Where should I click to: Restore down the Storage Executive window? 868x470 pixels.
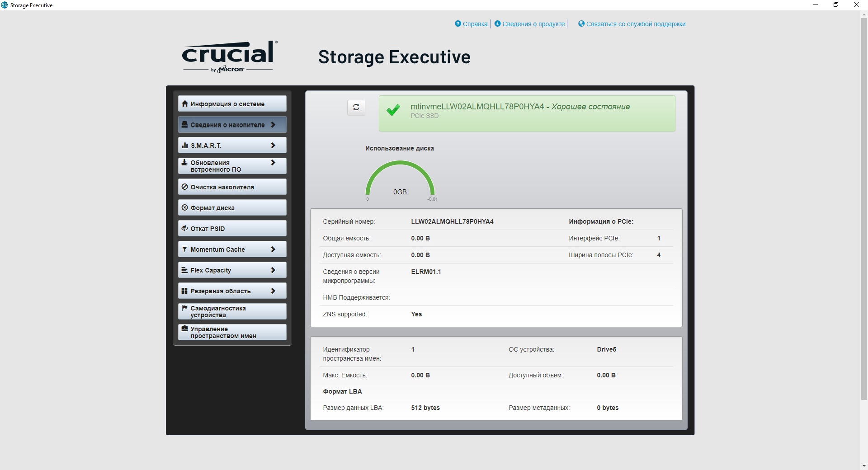click(x=836, y=5)
